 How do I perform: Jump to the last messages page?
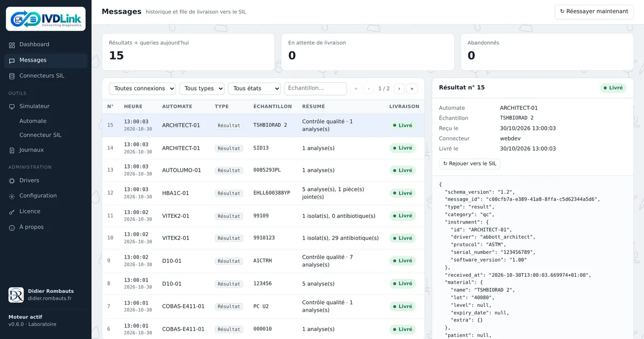point(412,89)
